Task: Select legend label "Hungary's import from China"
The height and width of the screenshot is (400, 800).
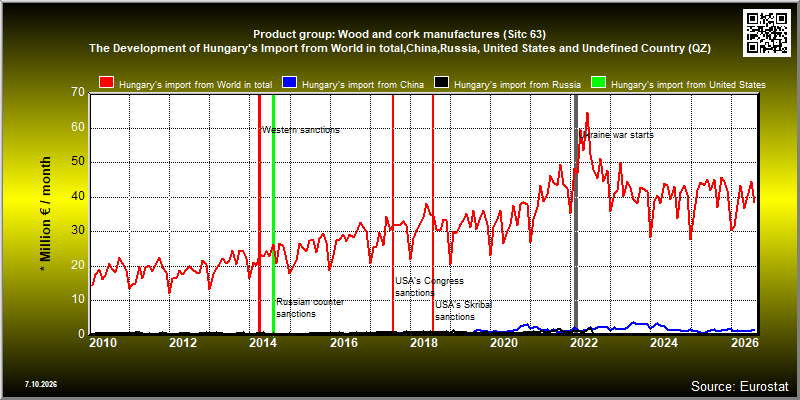Action: coord(363,85)
